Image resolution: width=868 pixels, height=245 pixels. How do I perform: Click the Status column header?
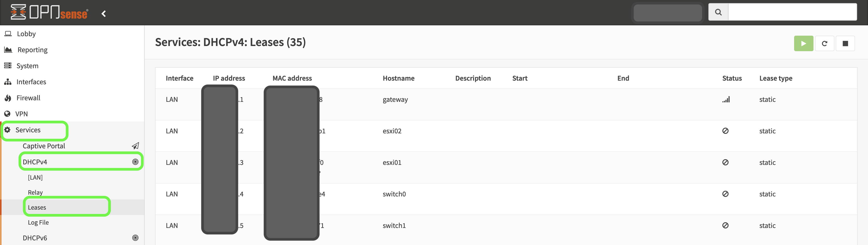(x=732, y=78)
